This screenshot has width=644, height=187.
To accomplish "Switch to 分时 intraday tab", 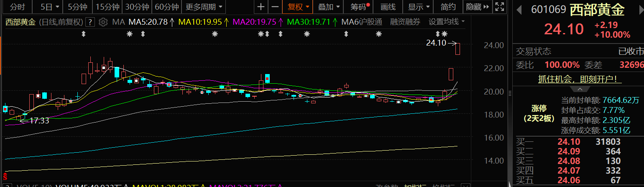I will [x=17, y=7].
